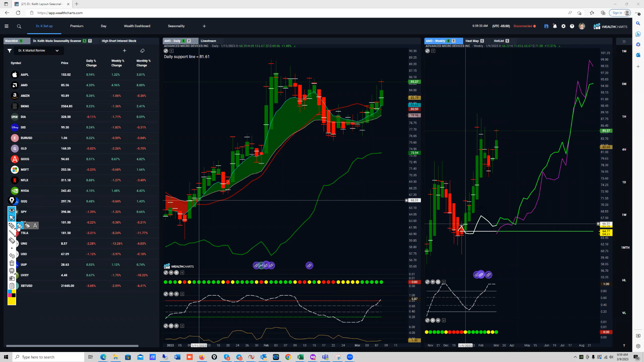
Task: Open the whiteboard easel tool
Action: click(12, 270)
